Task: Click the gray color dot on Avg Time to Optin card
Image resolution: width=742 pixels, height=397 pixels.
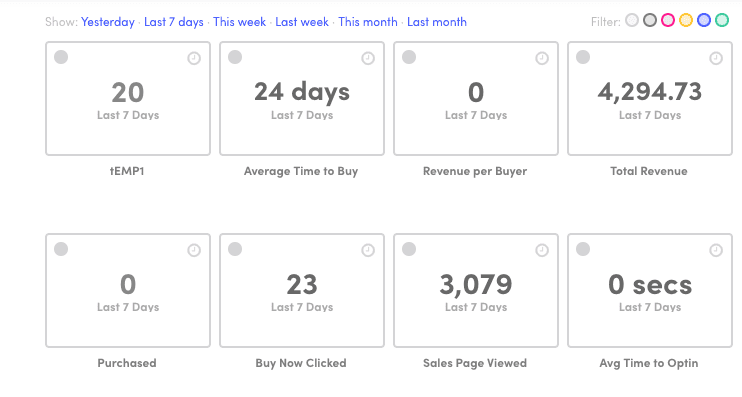Action: coord(583,249)
